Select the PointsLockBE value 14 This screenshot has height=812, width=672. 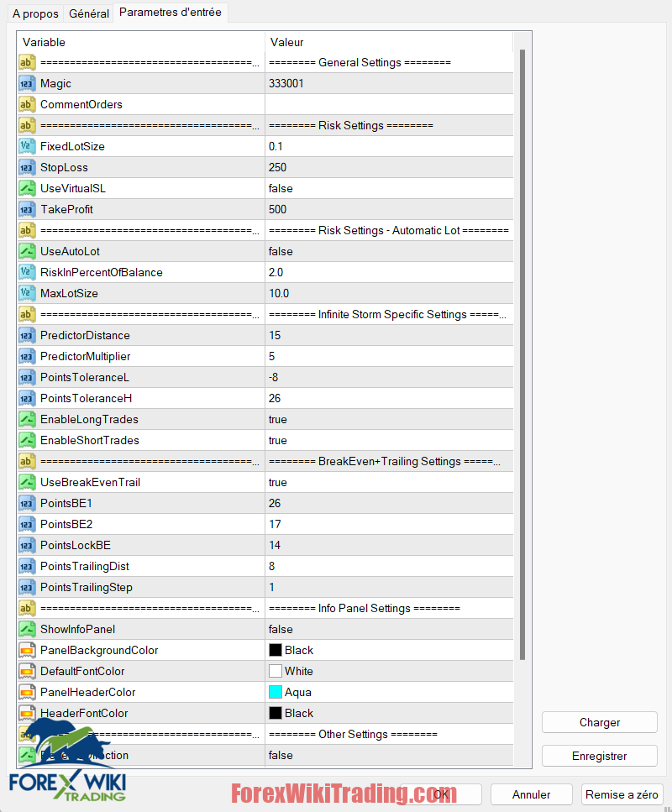point(389,545)
